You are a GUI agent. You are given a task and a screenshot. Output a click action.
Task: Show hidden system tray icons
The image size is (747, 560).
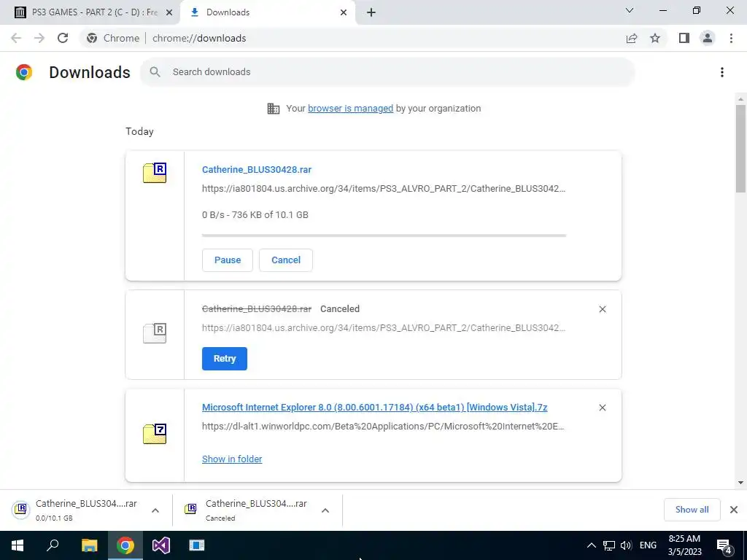point(591,545)
